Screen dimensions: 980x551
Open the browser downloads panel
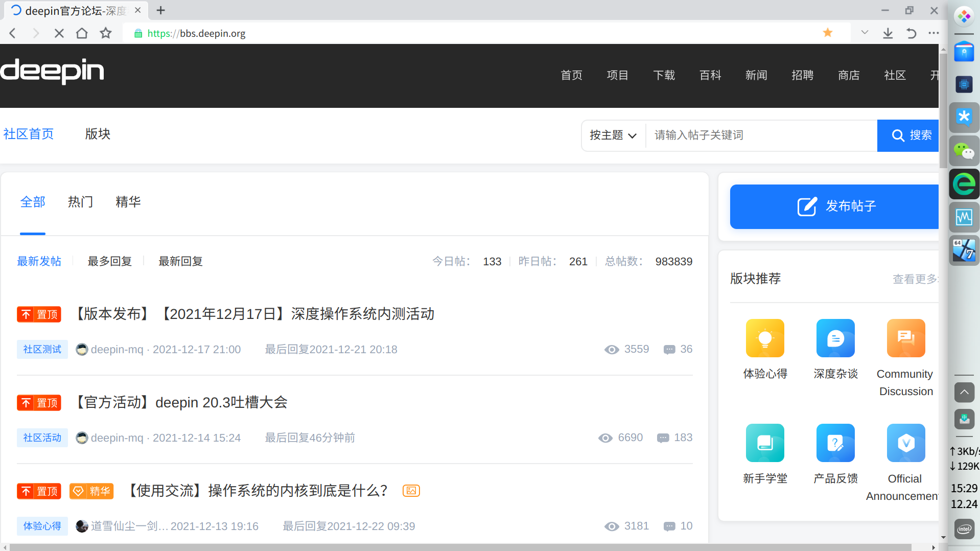888,33
